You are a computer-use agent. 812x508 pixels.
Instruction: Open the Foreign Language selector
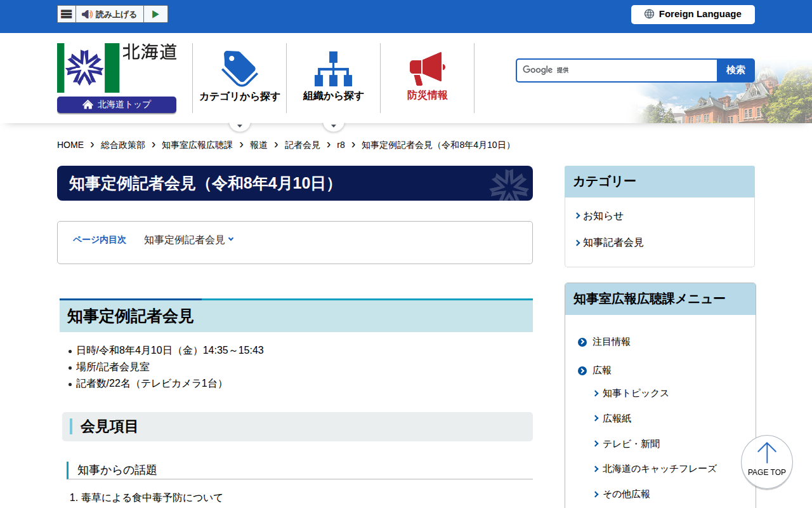(693, 14)
